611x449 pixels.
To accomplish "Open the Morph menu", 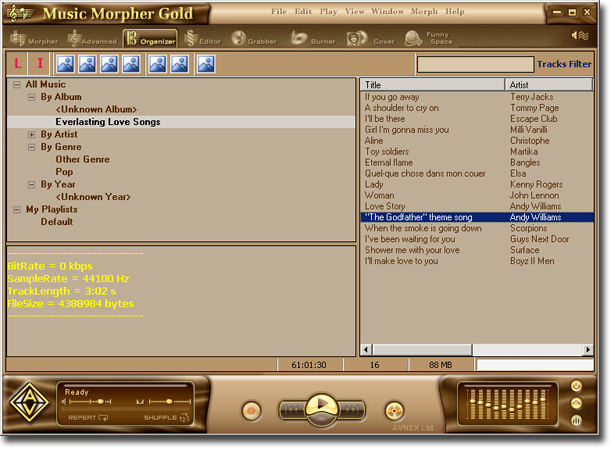I will [x=424, y=12].
